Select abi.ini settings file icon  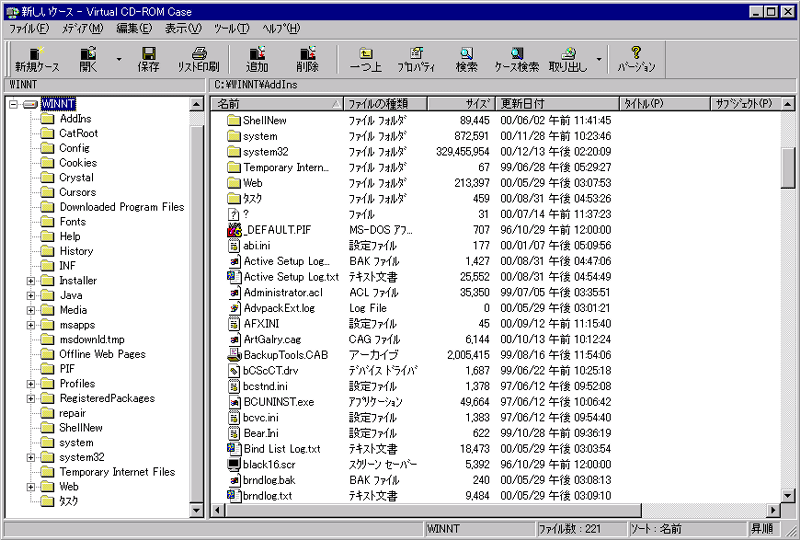pyautogui.click(x=234, y=246)
